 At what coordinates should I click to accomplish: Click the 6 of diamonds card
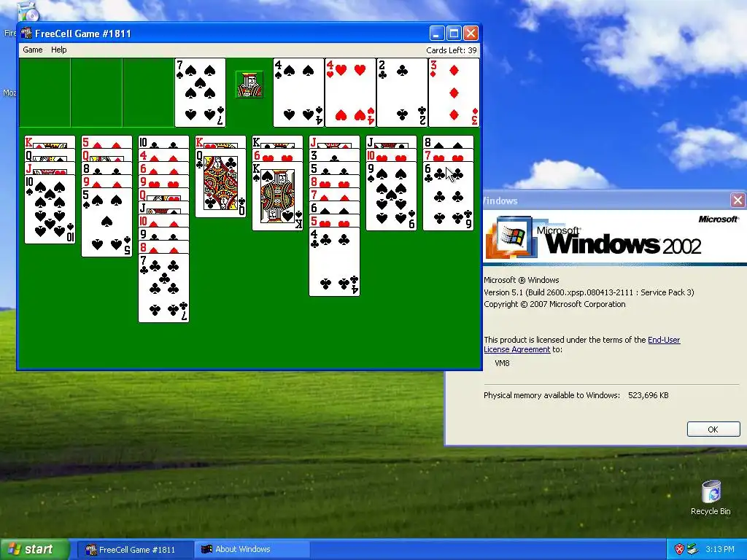click(163, 168)
